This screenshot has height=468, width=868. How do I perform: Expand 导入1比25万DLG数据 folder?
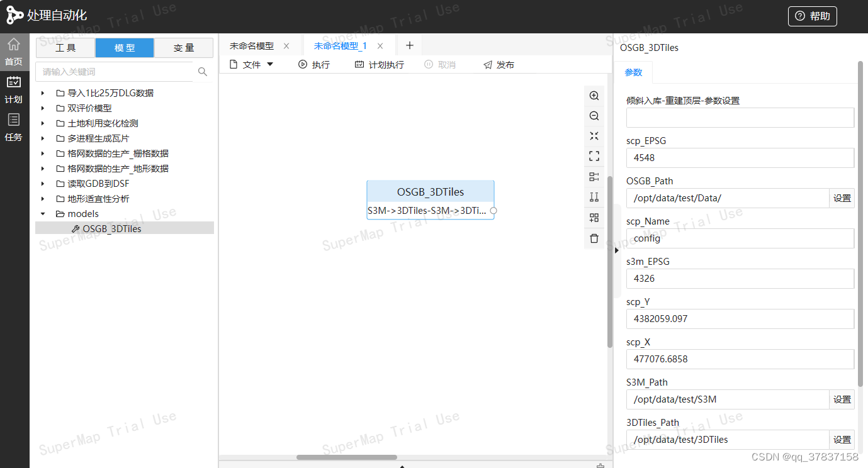tap(43, 93)
